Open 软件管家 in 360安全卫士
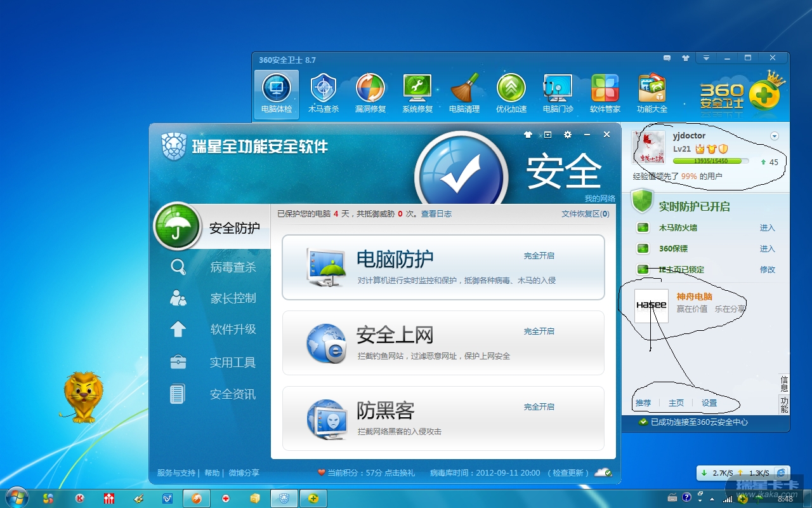 click(605, 94)
